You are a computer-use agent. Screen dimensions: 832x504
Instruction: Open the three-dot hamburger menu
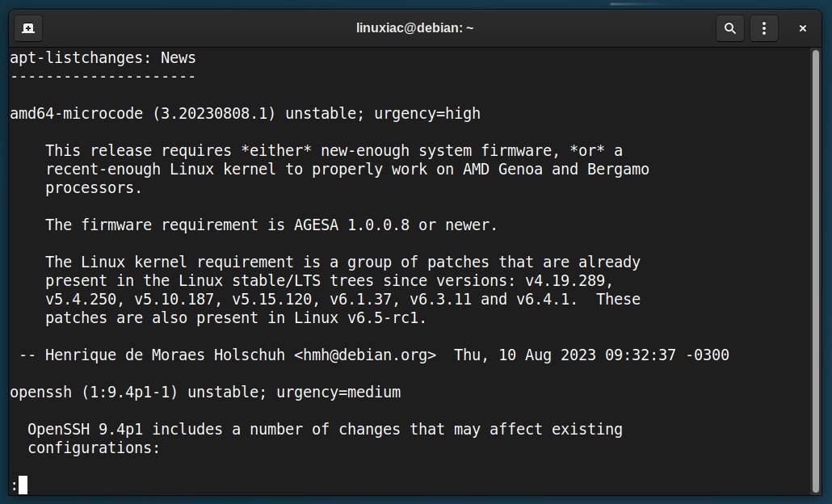tap(764, 28)
